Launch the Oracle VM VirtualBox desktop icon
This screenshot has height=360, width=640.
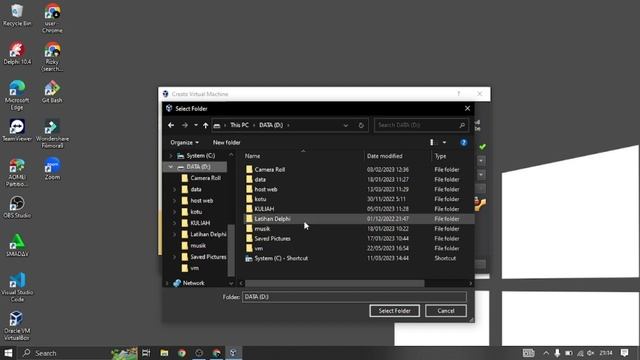click(17, 325)
